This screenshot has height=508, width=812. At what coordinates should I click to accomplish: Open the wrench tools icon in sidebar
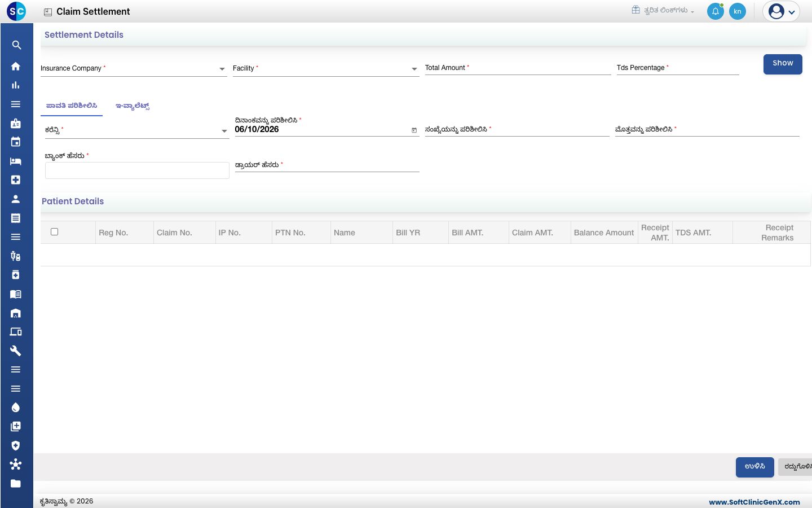(x=16, y=351)
